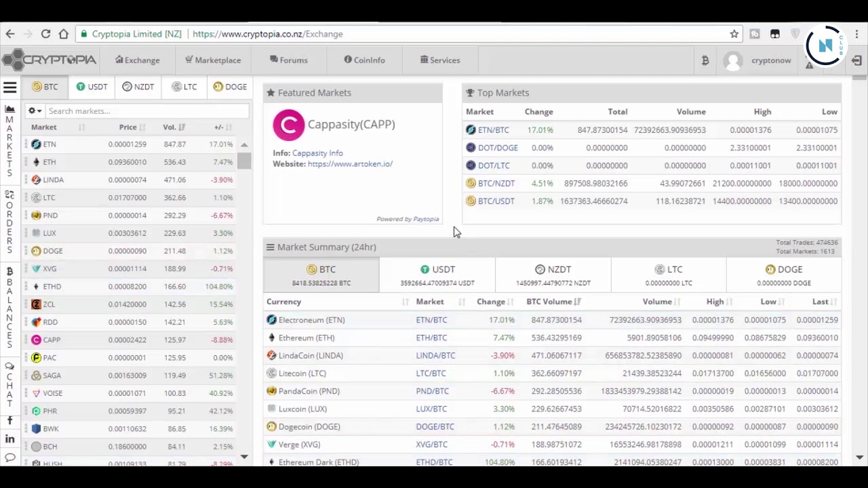
Task: Click the cryptonow username
Action: tap(771, 60)
